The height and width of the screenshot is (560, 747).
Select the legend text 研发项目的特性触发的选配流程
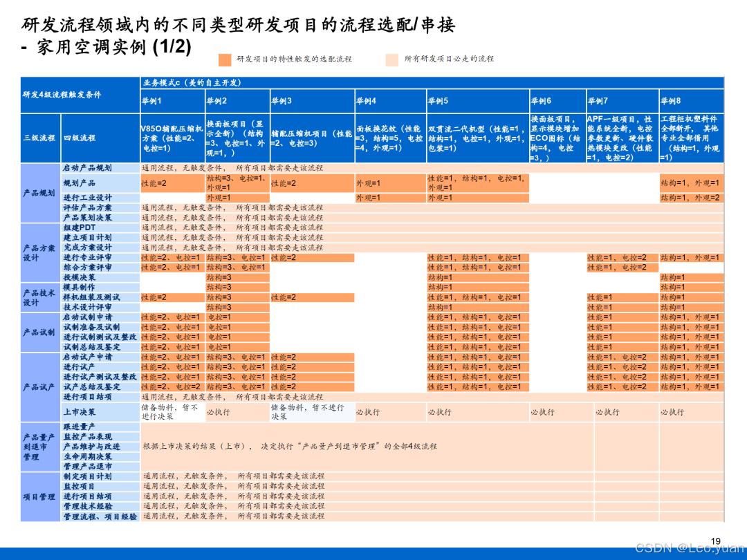click(294, 59)
